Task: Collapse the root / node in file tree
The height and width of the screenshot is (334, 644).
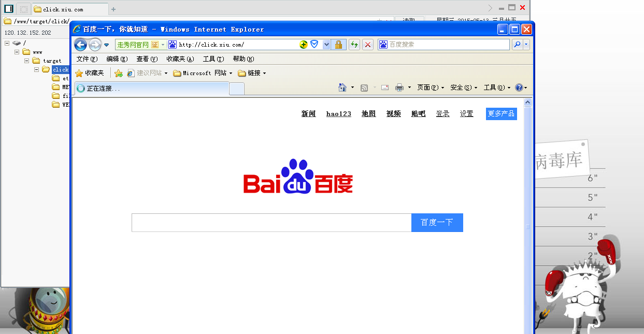Action: point(7,43)
